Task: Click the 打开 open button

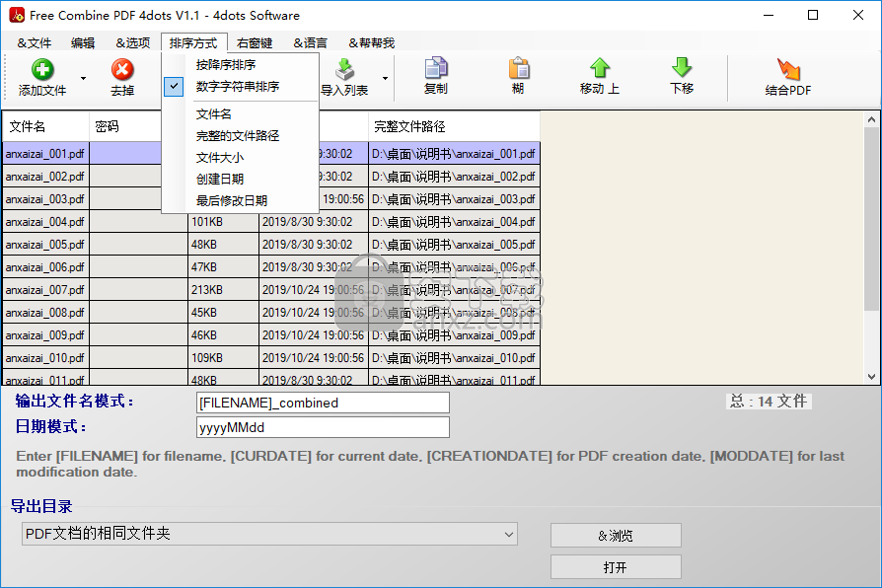Action: (x=616, y=567)
